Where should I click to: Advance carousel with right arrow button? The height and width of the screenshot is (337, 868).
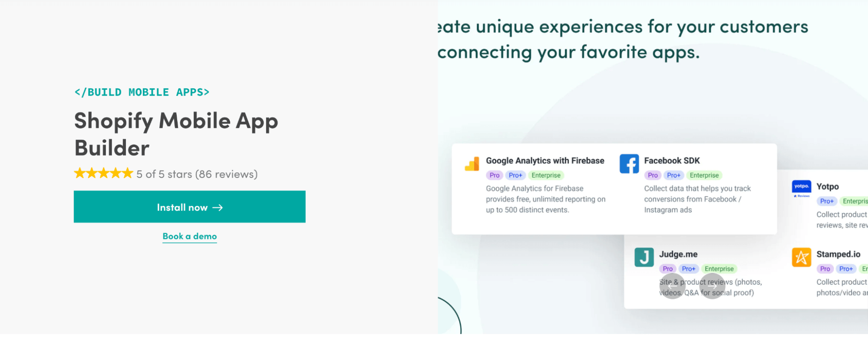click(712, 286)
